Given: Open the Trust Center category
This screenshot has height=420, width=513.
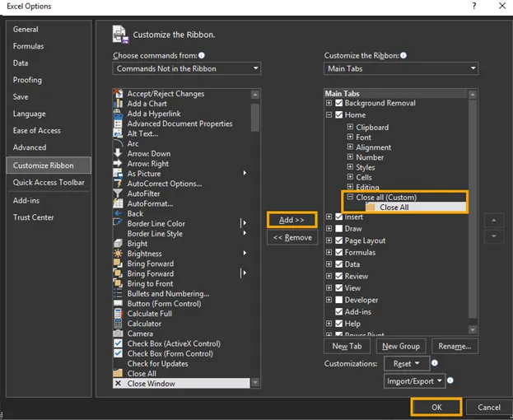Looking at the screenshot, I should click(x=34, y=217).
